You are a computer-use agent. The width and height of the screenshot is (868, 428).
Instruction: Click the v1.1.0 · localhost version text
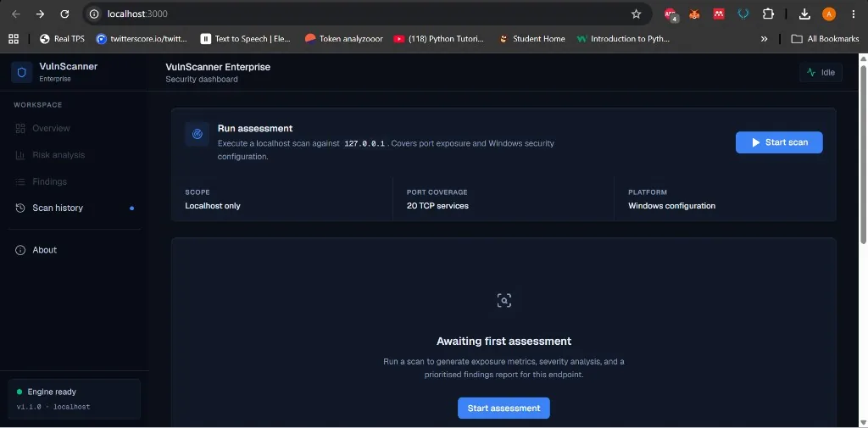53,407
